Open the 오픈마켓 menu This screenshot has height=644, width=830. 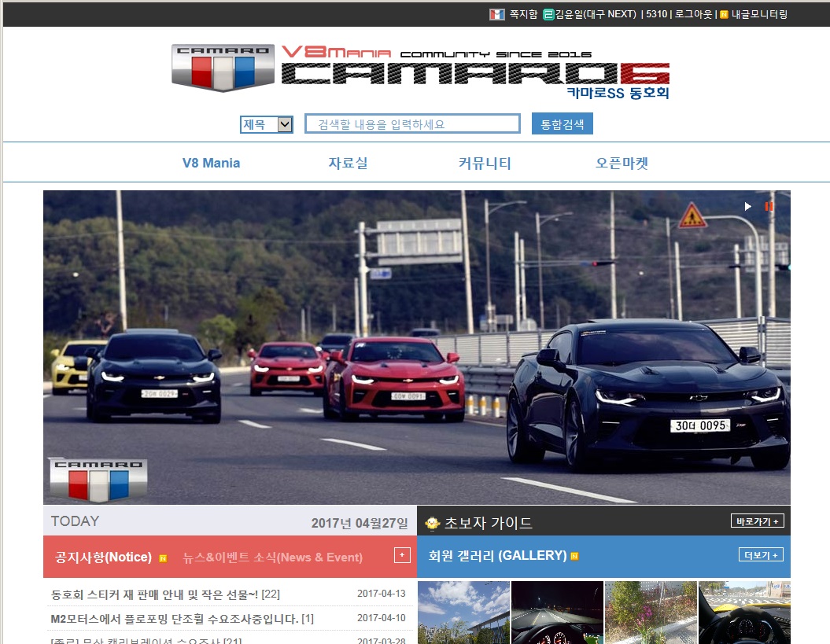pyautogui.click(x=622, y=163)
